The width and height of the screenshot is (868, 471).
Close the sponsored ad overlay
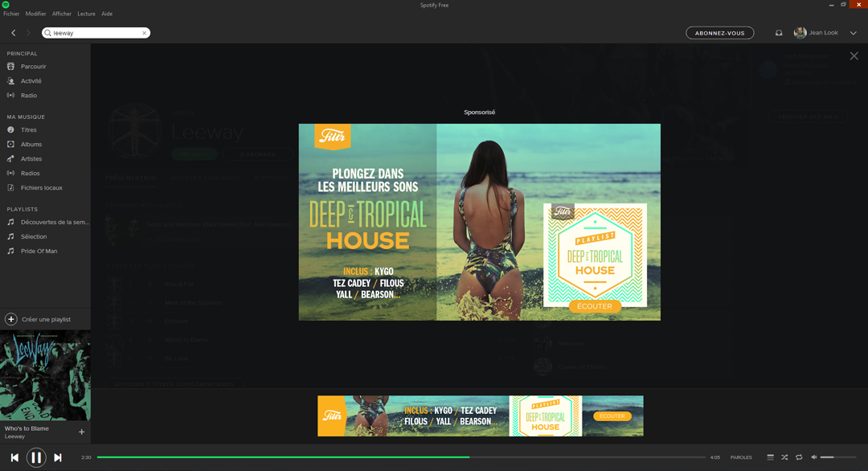(x=854, y=56)
